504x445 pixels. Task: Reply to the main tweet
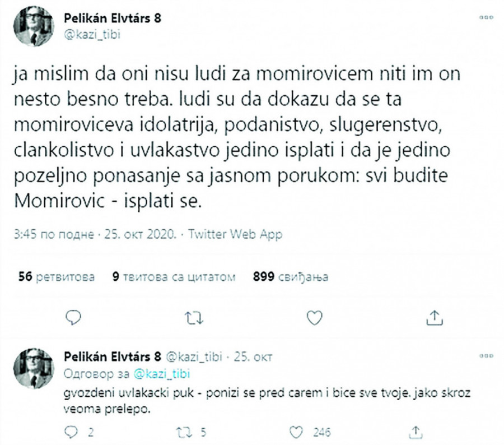coord(73,317)
